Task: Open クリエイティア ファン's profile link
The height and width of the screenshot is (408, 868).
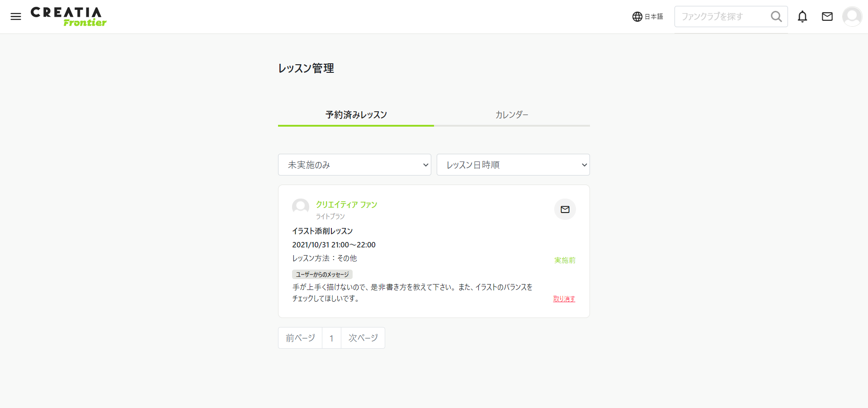Action: (346, 204)
